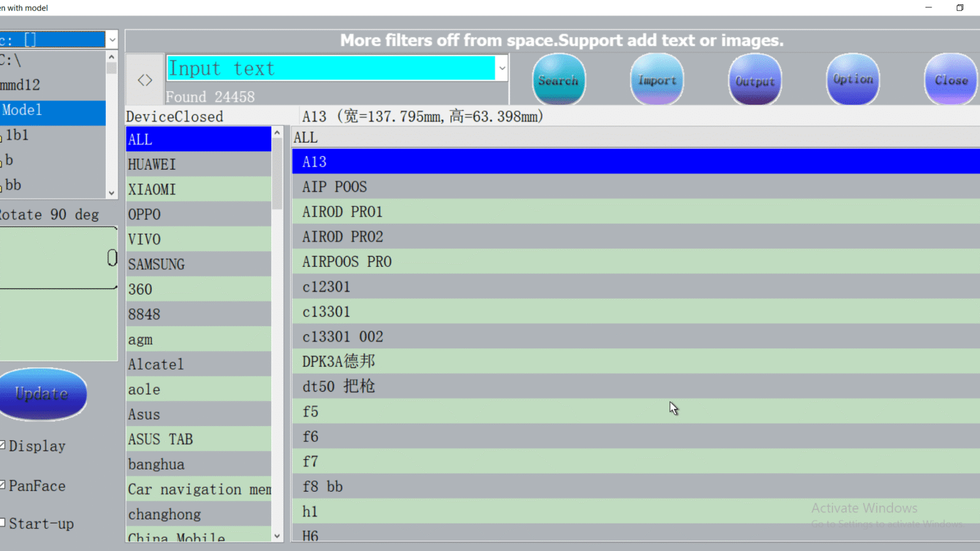The height and width of the screenshot is (551, 980).
Task: Click the <> icon beside the search box
Action: (x=144, y=79)
